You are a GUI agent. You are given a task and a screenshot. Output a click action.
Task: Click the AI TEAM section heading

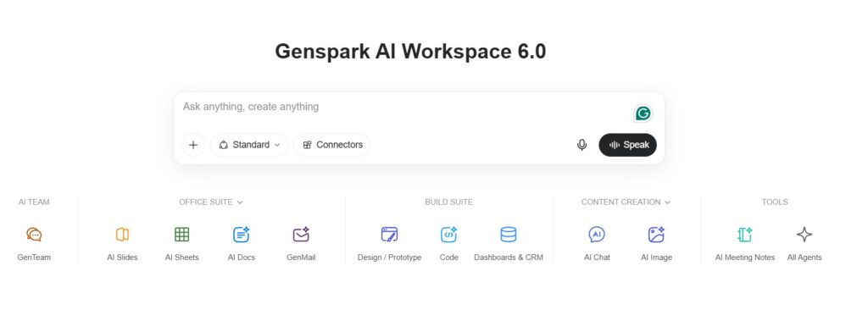(34, 202)
